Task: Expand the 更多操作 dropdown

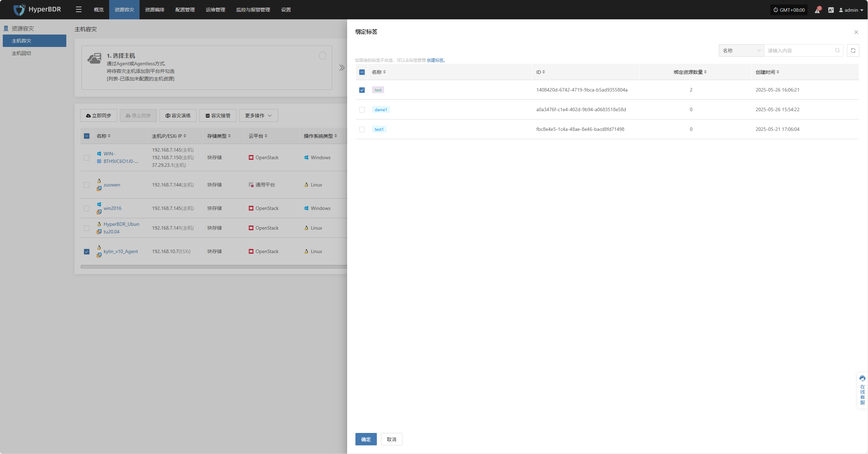Action: 258,115
